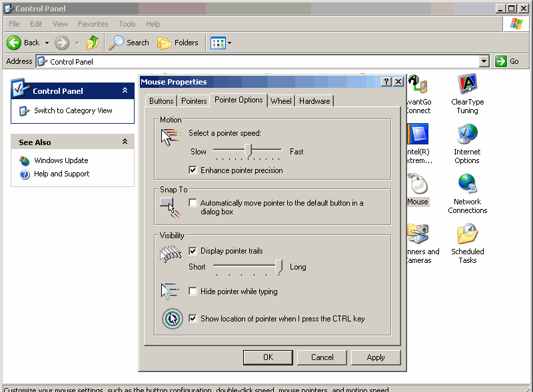The width and height of the screenshot is (533, 392).
Task: Enable Hide pointer while typing
Action: click(x=193, y=292)
